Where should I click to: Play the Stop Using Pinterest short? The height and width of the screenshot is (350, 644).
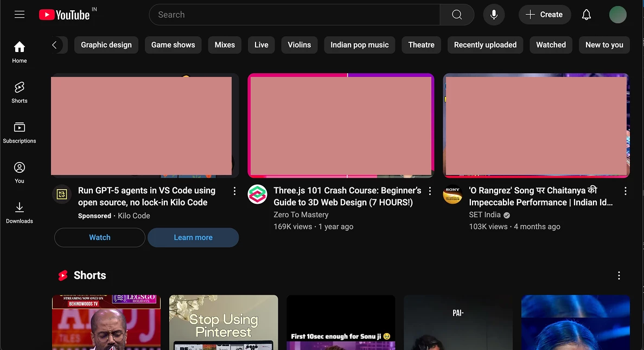(x=224, y=322)
